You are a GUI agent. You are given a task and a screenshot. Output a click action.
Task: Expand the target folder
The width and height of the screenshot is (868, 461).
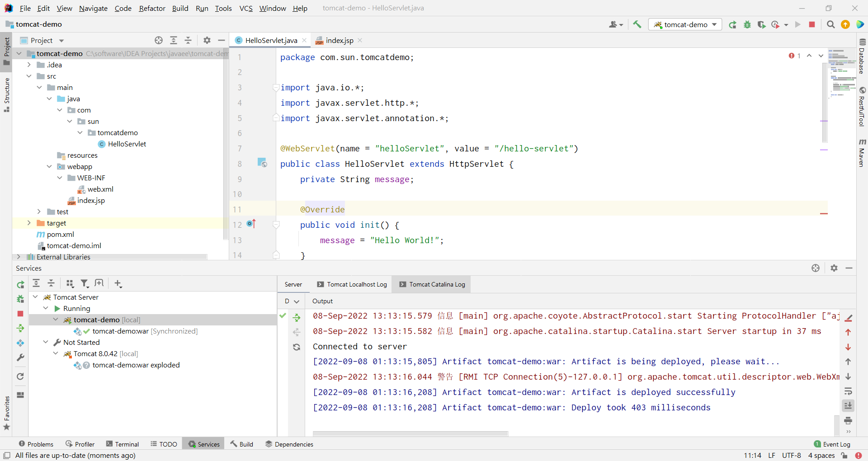tap(29, 223)
